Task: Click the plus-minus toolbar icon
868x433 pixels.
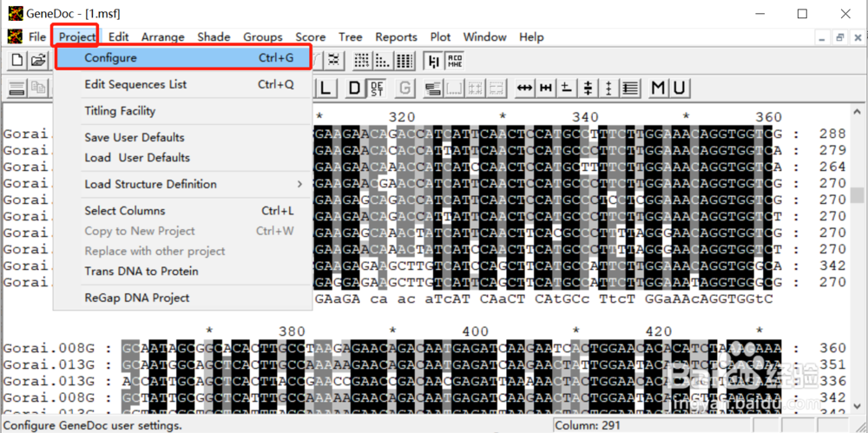Action: coord(566,88)
